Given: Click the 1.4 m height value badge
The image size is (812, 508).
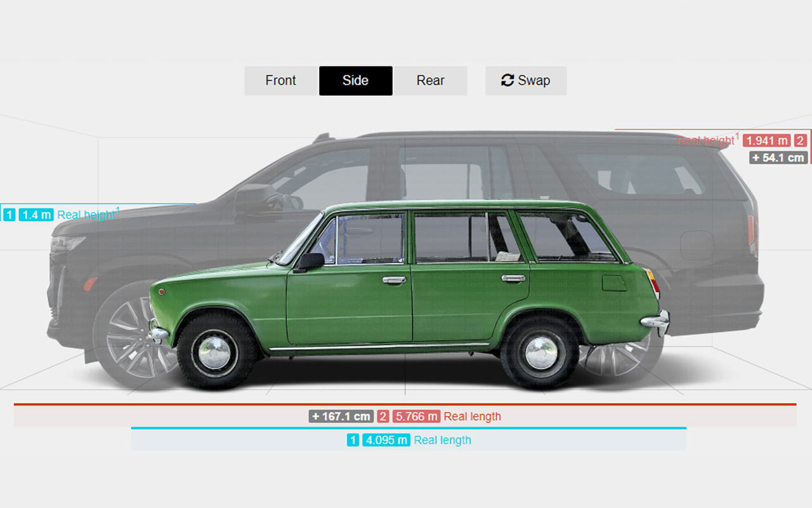Looking at the screenshot, I should (36, 215).
